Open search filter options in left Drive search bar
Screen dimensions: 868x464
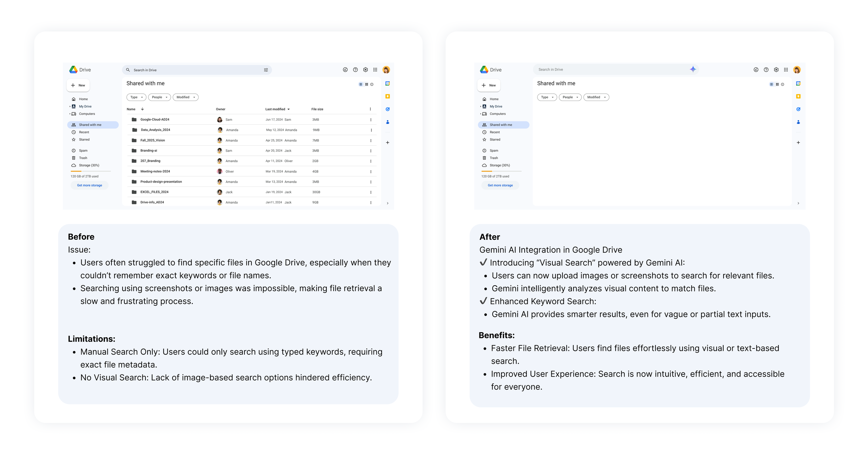(266, 70)
